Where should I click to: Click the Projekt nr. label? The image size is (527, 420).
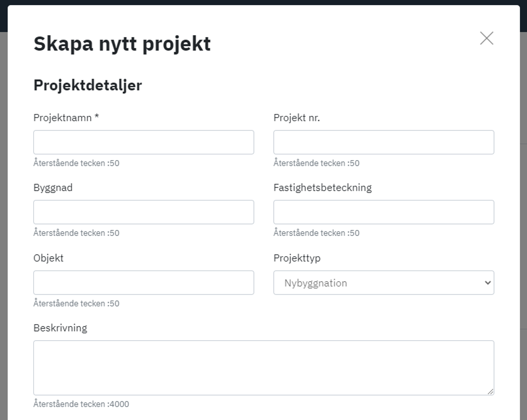pyautogui.click(x=297, y=118)
